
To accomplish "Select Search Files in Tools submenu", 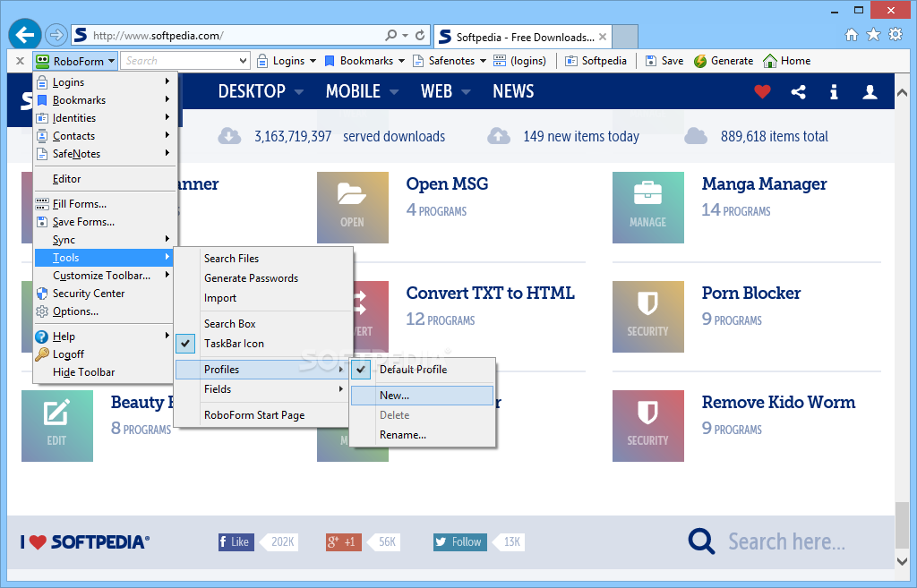I will (261, 259).
